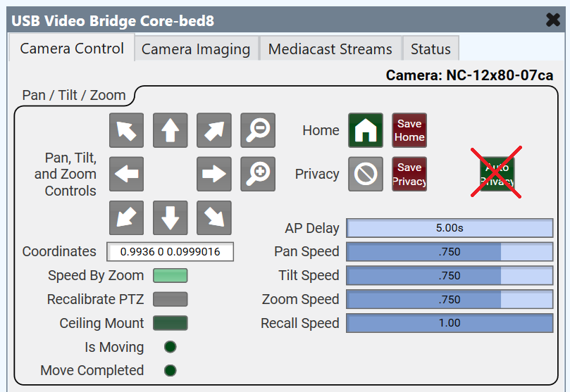Image resolution: width=570 pixels, height=392 pixels.
Task: Switch to the Camera Imaging tab
Action: (196, 49)
